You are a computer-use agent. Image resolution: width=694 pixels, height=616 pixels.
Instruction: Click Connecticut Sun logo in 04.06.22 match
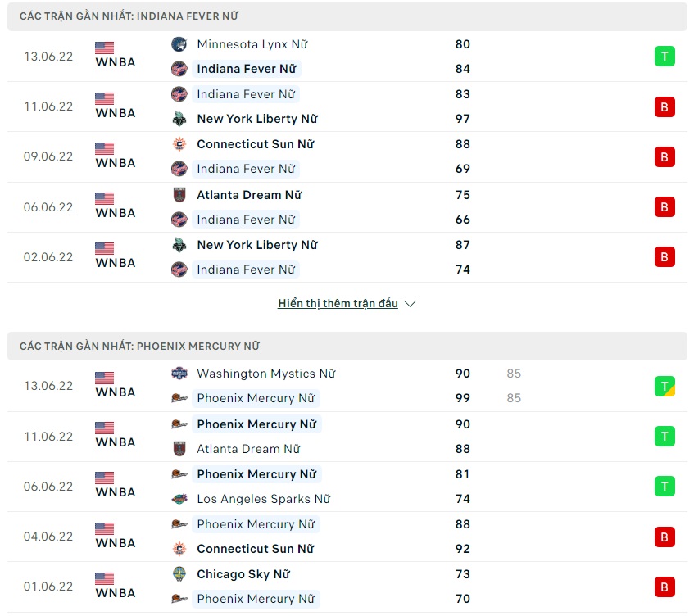[179, 549]
